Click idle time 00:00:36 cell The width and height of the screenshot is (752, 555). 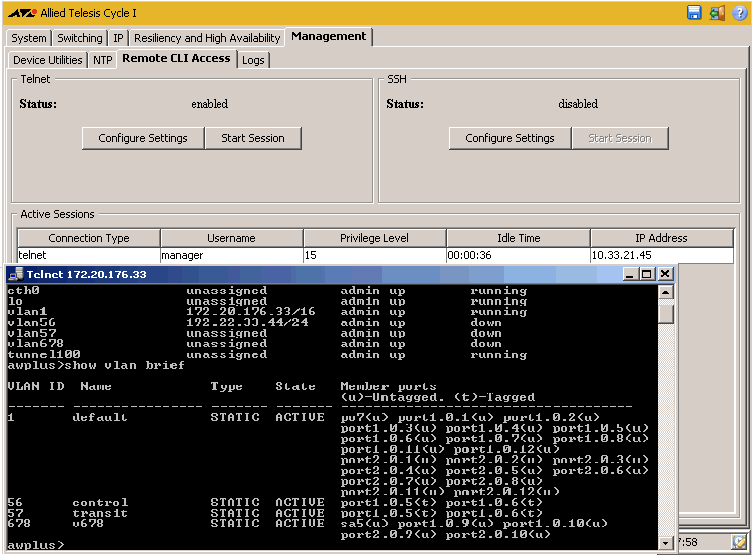[518, 255]
